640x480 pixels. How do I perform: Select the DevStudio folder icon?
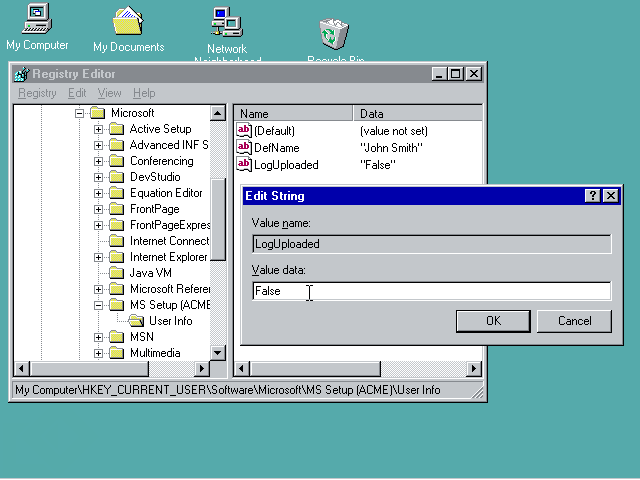pyautogui.click(x=117, y=177)
